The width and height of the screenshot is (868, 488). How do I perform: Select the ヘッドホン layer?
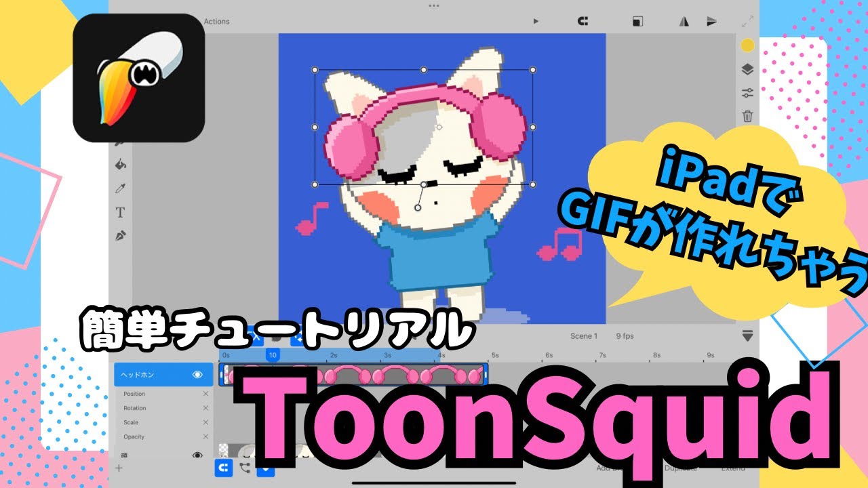click(x=163, y=374)
